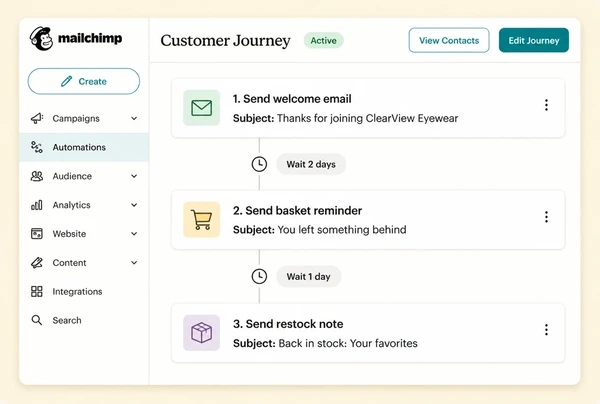The width and height of the screenshot is (600, 404).
Task: Click the clock icon beside Wait 1 day
Action: click(259, 276)
